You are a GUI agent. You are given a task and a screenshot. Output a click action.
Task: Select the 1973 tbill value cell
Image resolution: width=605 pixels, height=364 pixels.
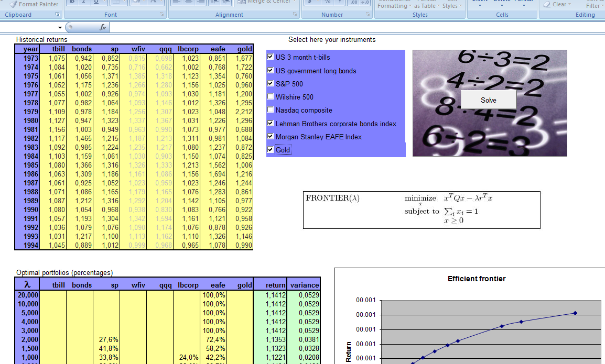tap(53, 58)
